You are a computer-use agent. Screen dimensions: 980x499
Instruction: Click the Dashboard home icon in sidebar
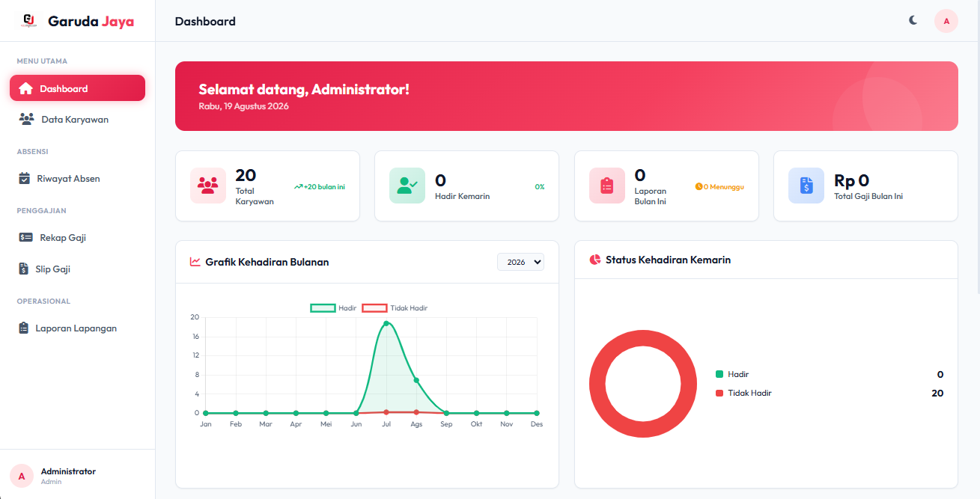click(25, 88)
